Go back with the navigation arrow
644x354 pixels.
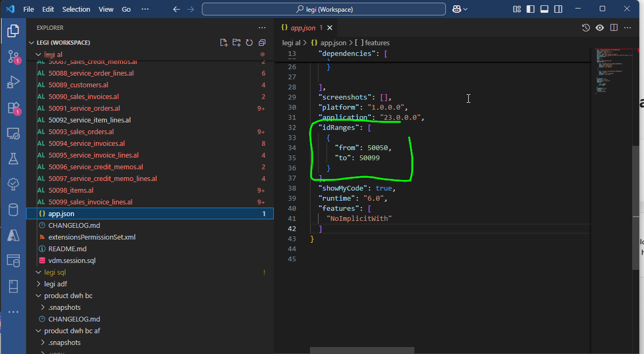177,9
